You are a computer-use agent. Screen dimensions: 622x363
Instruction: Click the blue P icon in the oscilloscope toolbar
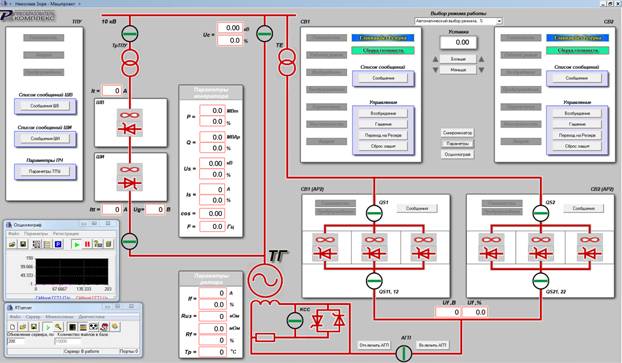58,244
